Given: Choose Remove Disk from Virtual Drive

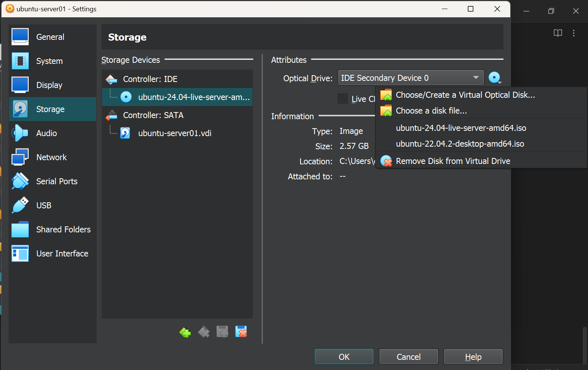Looking at the screenshot, I should (453, 161).
